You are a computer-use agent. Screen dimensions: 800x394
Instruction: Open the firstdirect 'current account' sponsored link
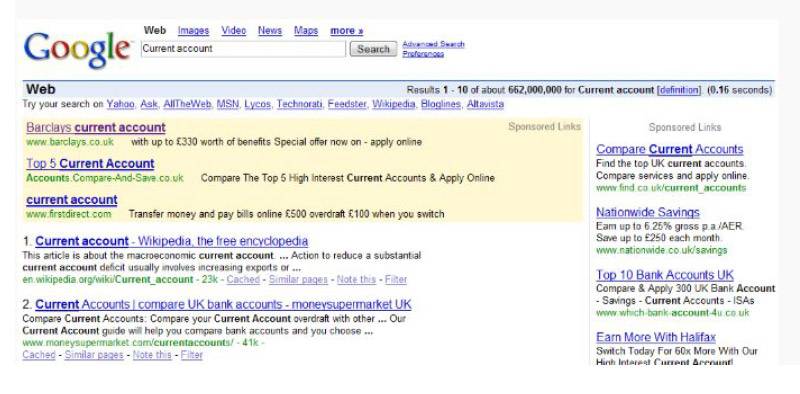72,200
